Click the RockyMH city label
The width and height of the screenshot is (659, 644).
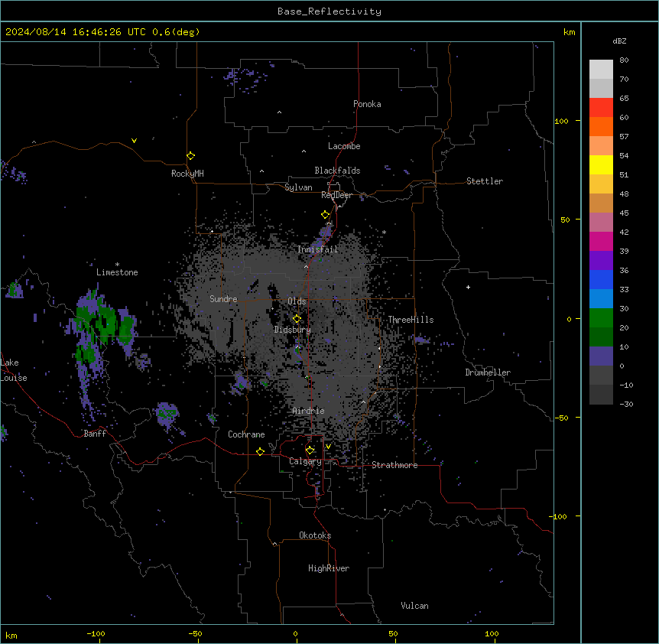coord(187,173)
